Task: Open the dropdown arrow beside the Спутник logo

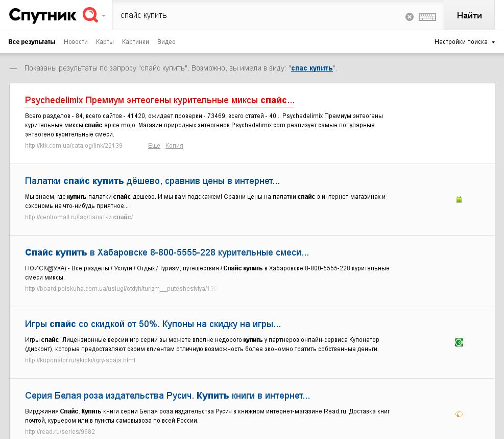Action: (x=104, y=15)
